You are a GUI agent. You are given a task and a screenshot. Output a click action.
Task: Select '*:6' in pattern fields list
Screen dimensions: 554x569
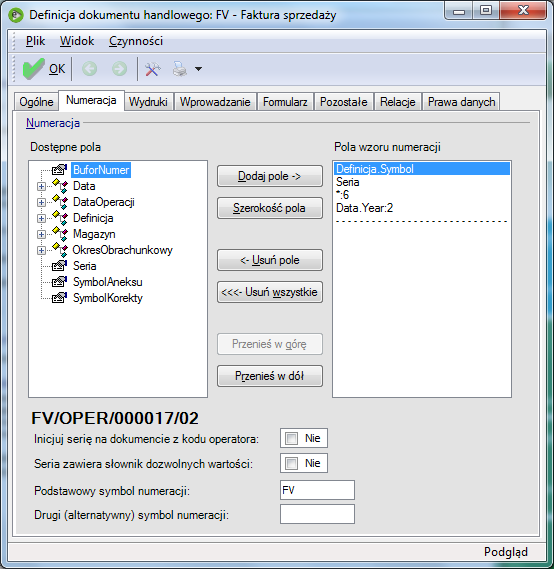[x=422, y=195]
